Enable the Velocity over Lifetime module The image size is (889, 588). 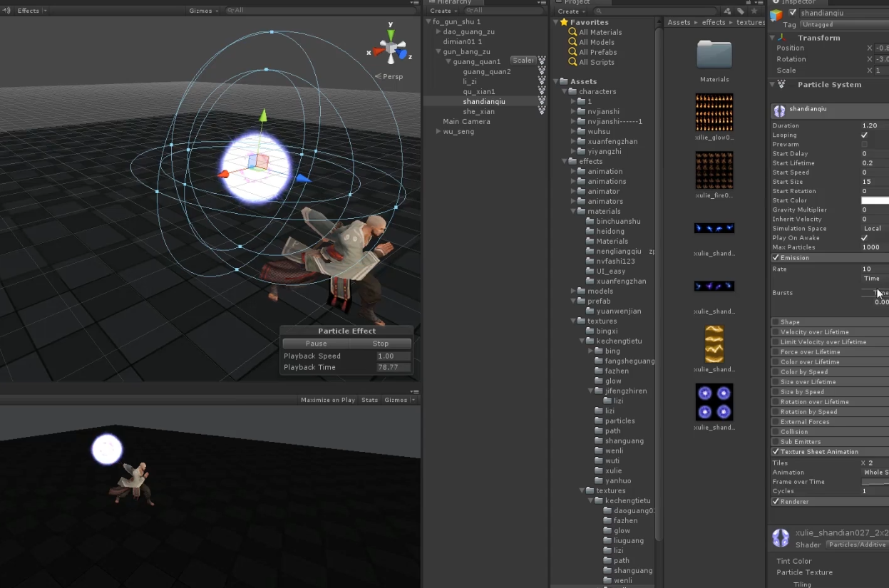coord(776,331)
